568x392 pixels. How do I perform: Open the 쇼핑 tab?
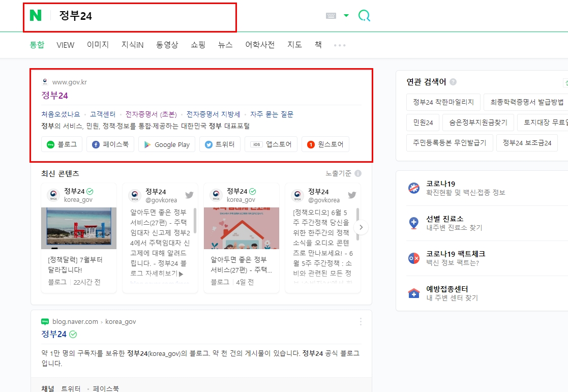pyautogui.click(x=198, y=45)
